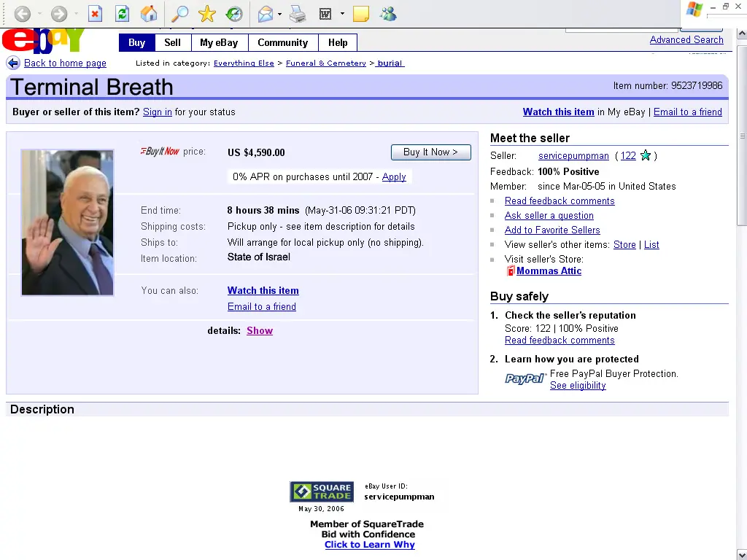Print the page with printer icon
The width and height of the screenshot is (747, 560).
[x=298, y=14]
